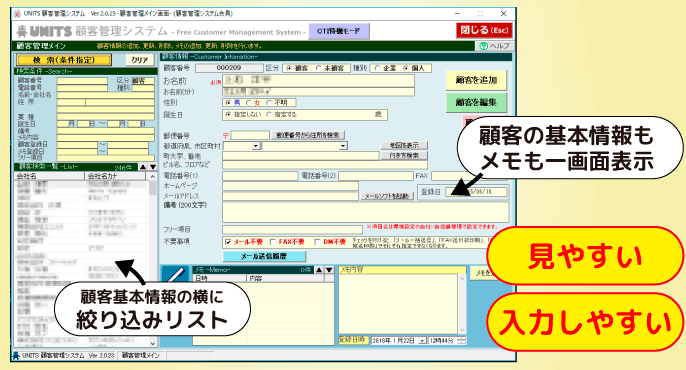This screenshot has height=370, width=686.
Task: Click the 会社名カナ column header
Action: [x=116, y=176]
